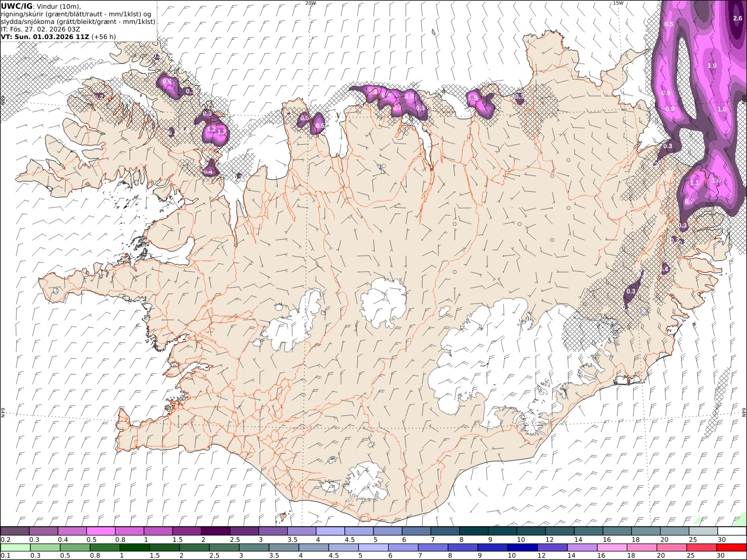Click the 15W longitude label
The height and width of the screenshot is (560, 747).
[617, 3]
